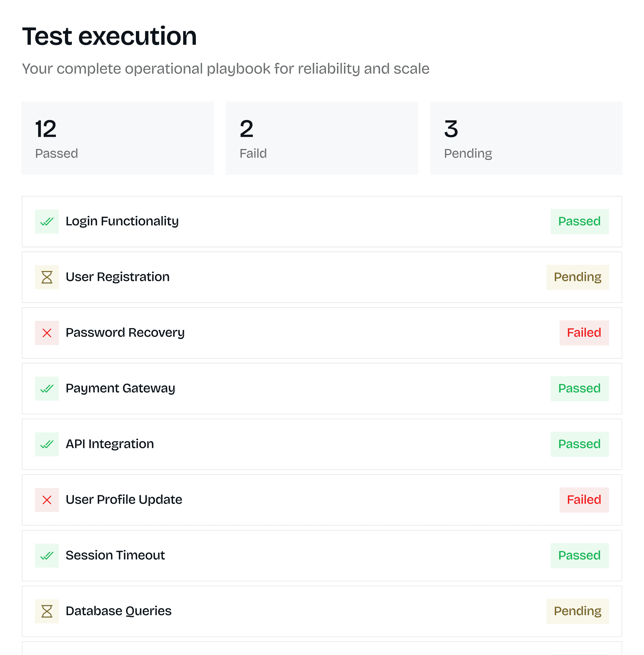Open the API Integration test name
The image size is (644, 655).
(x=110, y=444)
